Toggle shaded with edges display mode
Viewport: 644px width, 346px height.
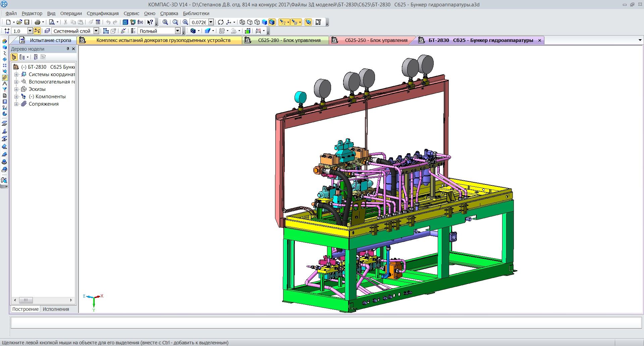click(x=272, y=22)
